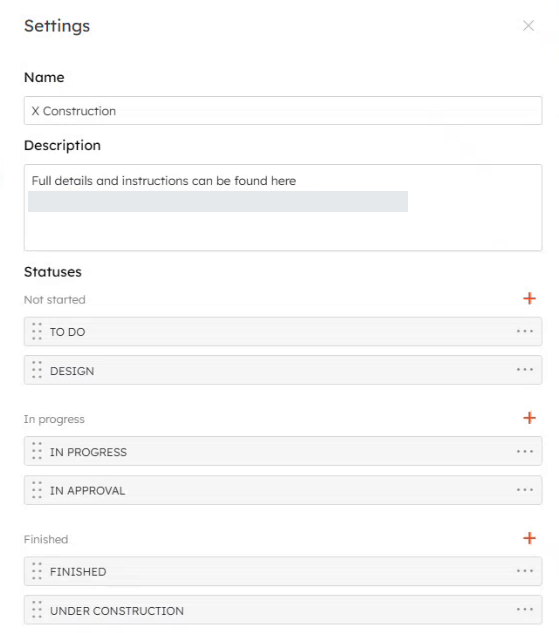The image size is (559, 633).
Task: Click the Finished group heading
Action: click(46, 539)
